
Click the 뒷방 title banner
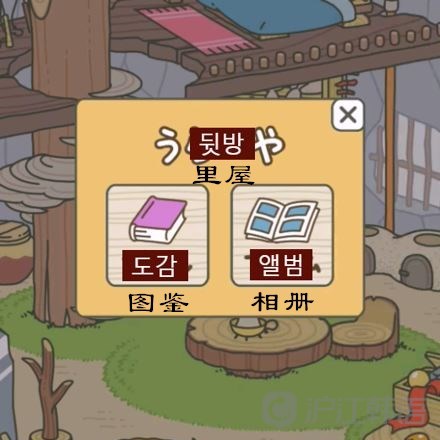click(x=222, y=144)
